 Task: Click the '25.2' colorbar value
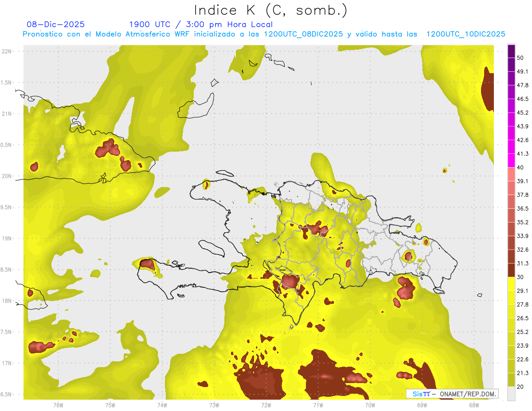click(523, 332)
